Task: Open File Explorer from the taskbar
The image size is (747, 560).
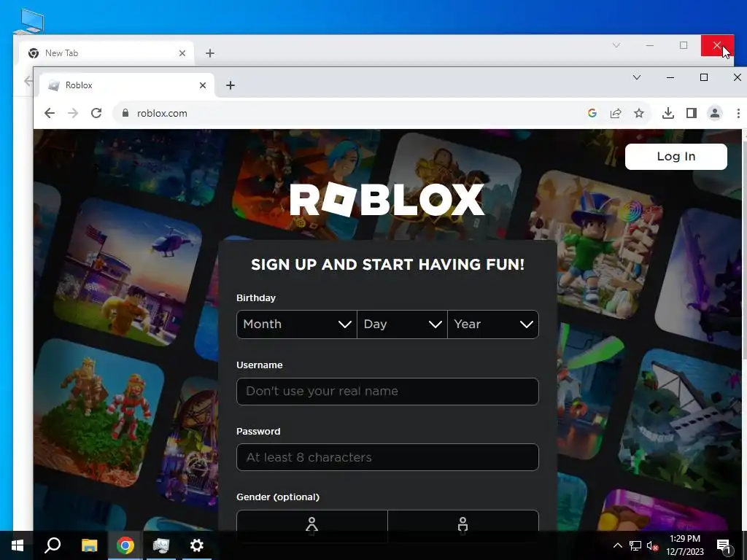Action: point(89,545)
